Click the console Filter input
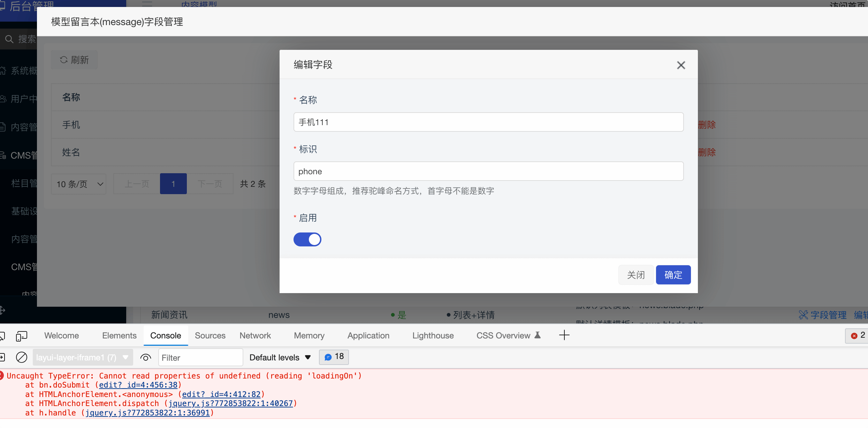Viewport: 868px width, 428px height. click(200, 357)
